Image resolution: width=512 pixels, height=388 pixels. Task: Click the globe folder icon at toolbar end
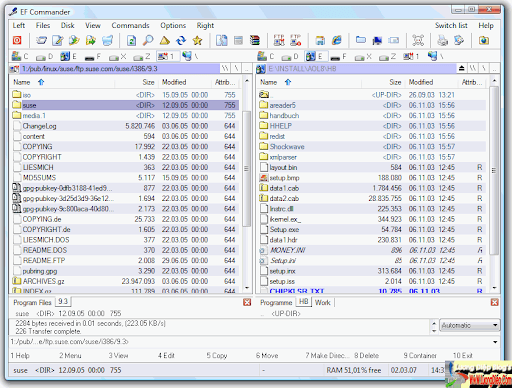click(484, 40)
